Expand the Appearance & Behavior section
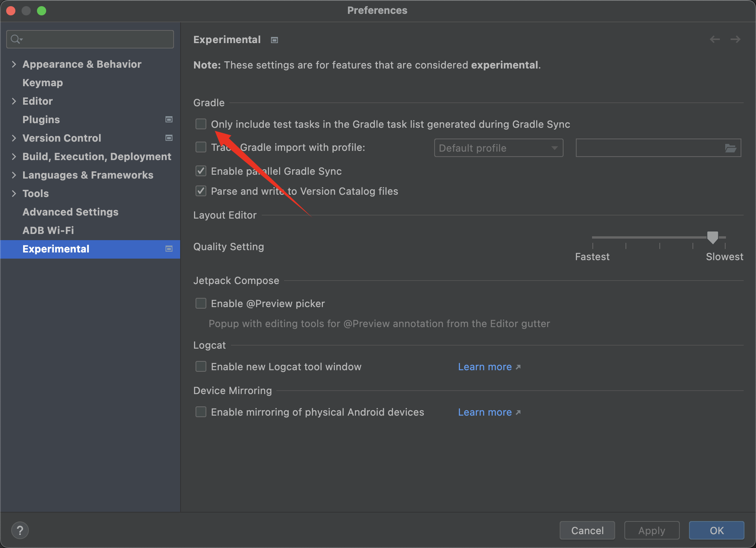The height and width of the screenshot is (548, 756). [x=14, y=64]
